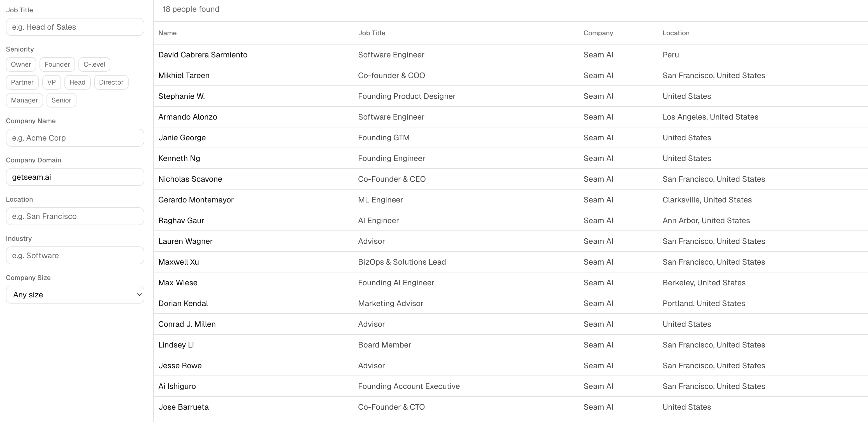
Task: Toggle the Manager seniority chip
Action: click(24, 100)
